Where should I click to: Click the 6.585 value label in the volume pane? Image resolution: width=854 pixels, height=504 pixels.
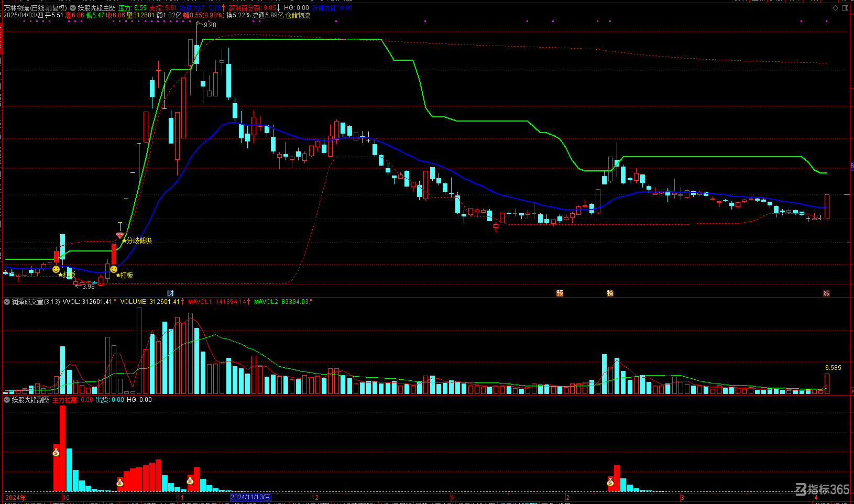pos(833,368)
